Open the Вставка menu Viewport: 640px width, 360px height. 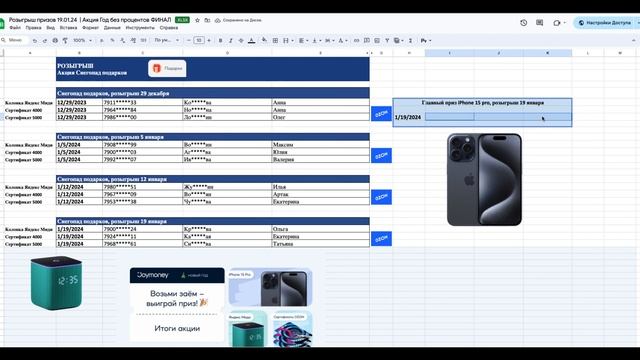68,28
